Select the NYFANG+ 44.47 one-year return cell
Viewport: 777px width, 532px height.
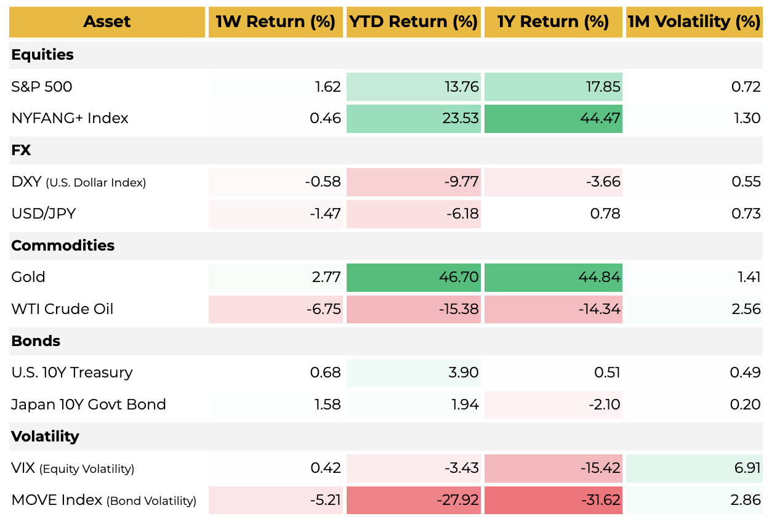pos(553,118)
